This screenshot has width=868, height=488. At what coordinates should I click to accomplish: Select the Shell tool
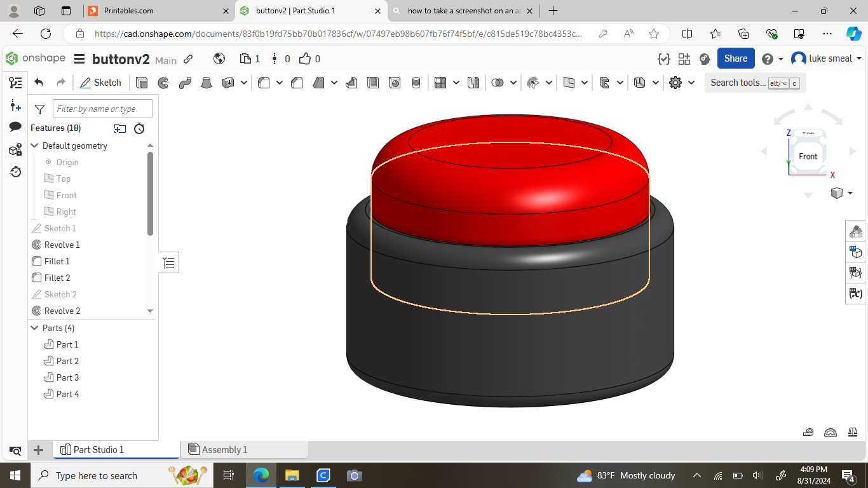click(373, 83)
